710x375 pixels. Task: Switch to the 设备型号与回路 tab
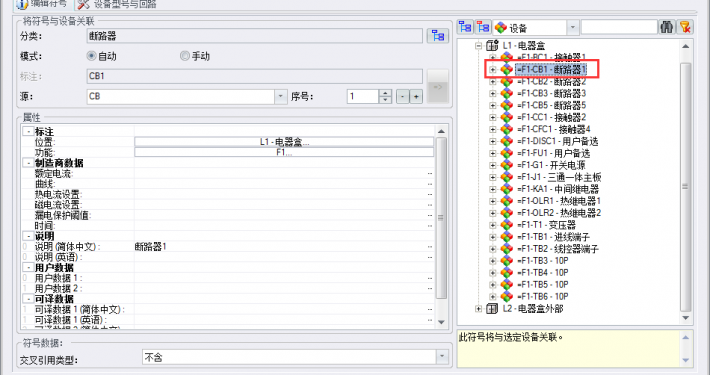click(x=117, y=4)
